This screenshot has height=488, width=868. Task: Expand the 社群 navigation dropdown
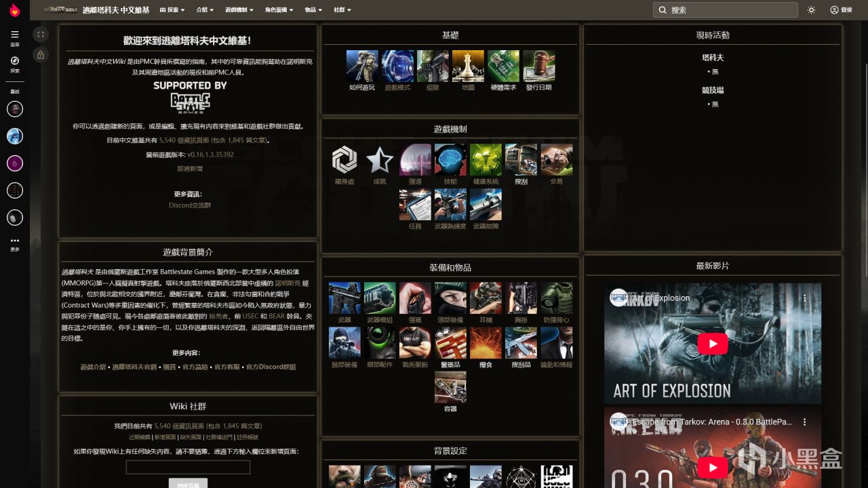(344, 10)
